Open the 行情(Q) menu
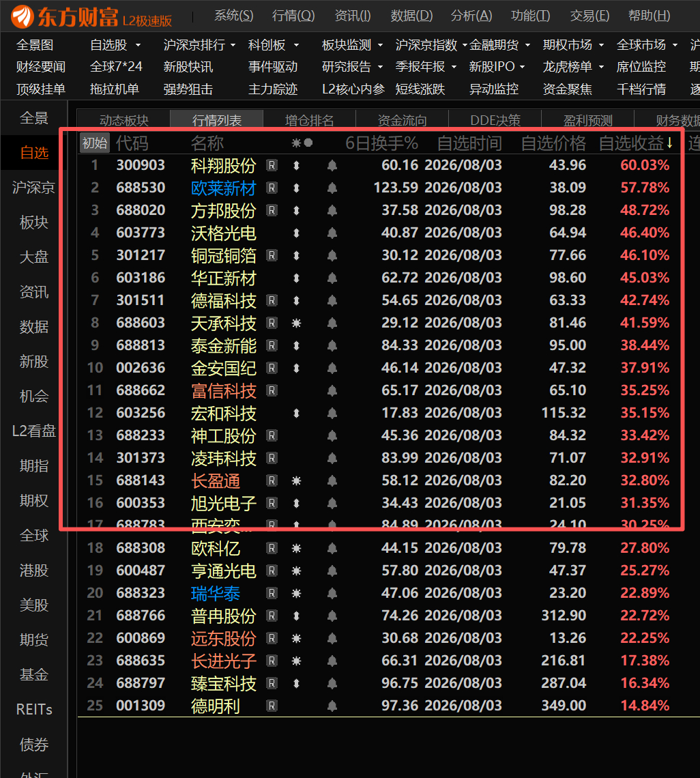The image size is (700, 778). (293, 16)
